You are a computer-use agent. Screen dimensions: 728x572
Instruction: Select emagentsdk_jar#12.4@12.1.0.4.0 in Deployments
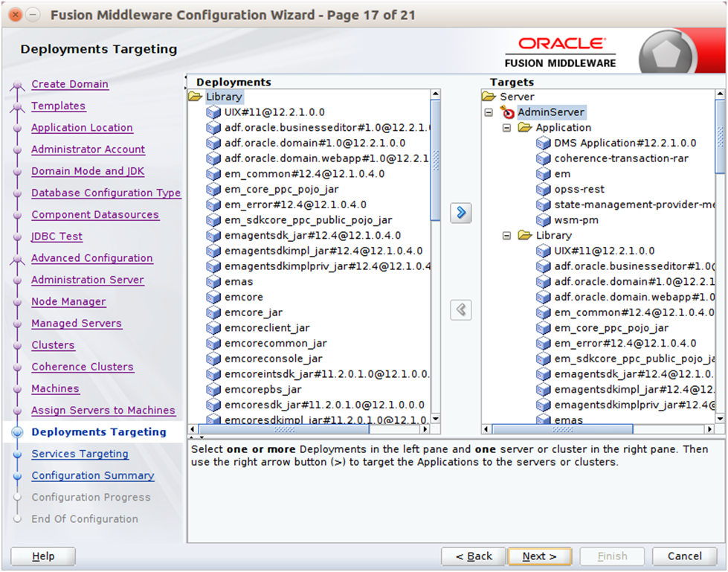312,235
